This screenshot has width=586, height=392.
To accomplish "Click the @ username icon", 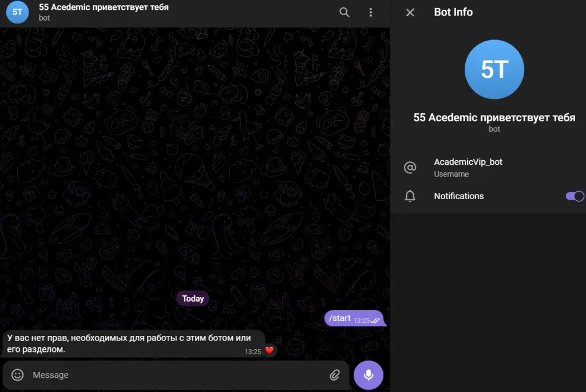I will tap(410, 168).
